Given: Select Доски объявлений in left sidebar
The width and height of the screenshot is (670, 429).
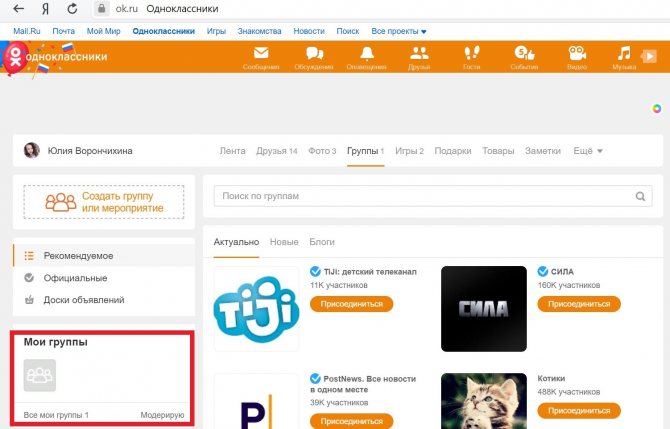Looking at the screenshot, I should coord(104,300).
